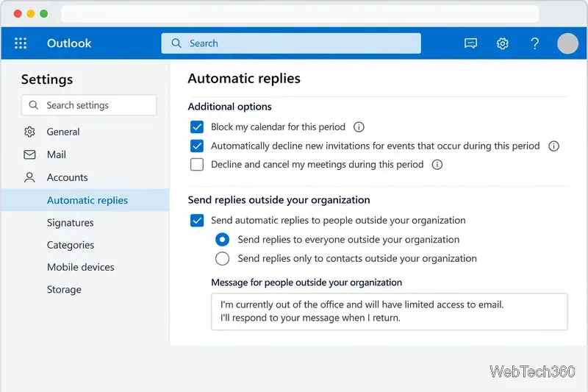
Task: Open the feedback chat icon in header
Action: coord(470,43)
